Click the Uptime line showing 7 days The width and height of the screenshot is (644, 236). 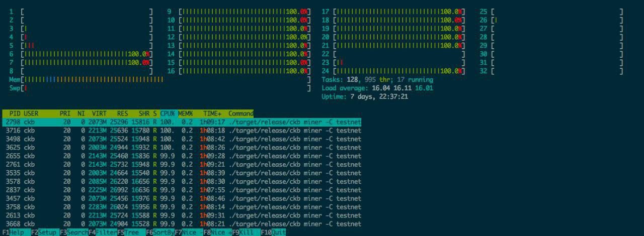pos(365,96)
